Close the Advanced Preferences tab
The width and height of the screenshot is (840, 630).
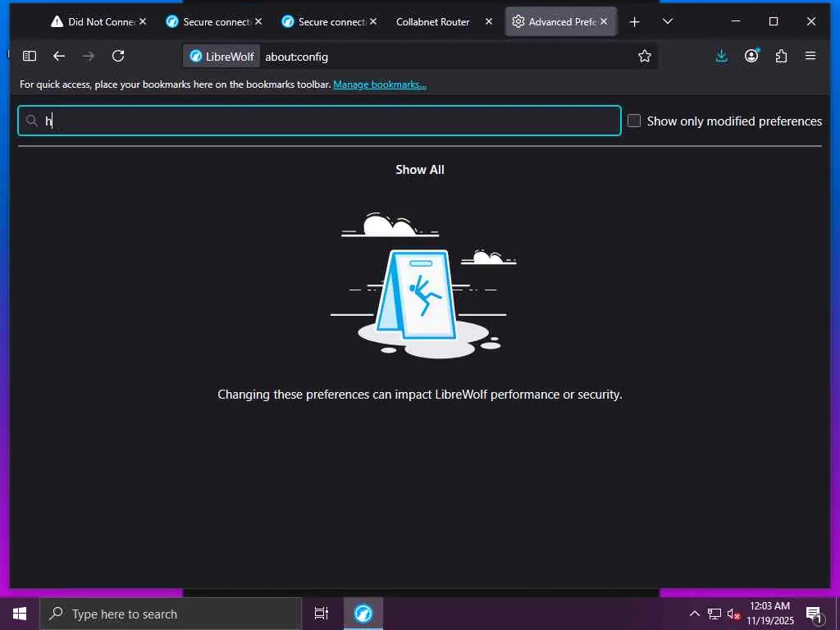[604, 21]
